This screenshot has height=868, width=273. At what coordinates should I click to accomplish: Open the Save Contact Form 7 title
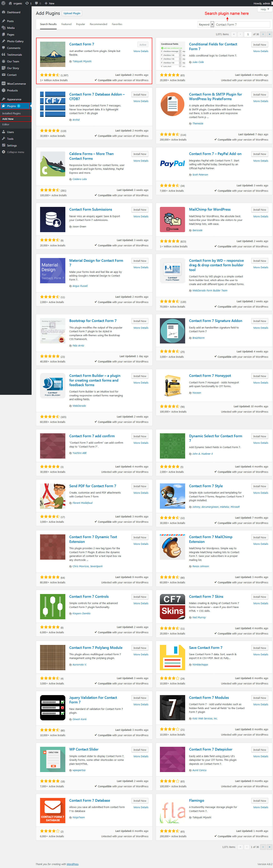(206, 648)
